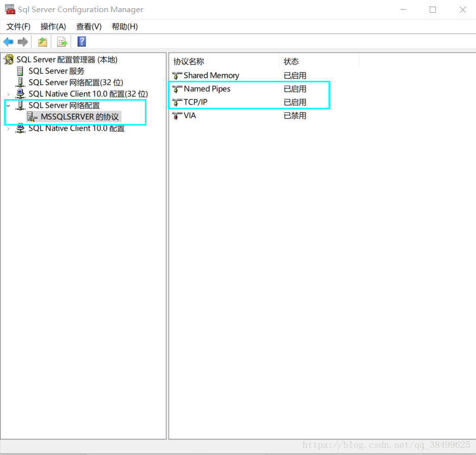This screenshot has width=476, height=455.
Task: Select SQL Server 配置管理器 (本地) root node
Action: 67,59
